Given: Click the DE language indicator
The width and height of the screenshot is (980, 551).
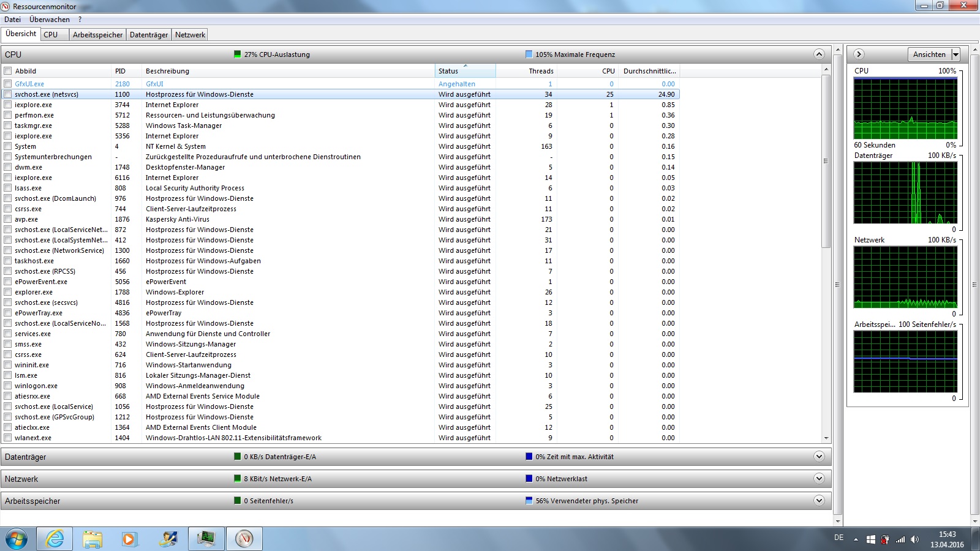Looking at the screenshot, I should 839,538.
